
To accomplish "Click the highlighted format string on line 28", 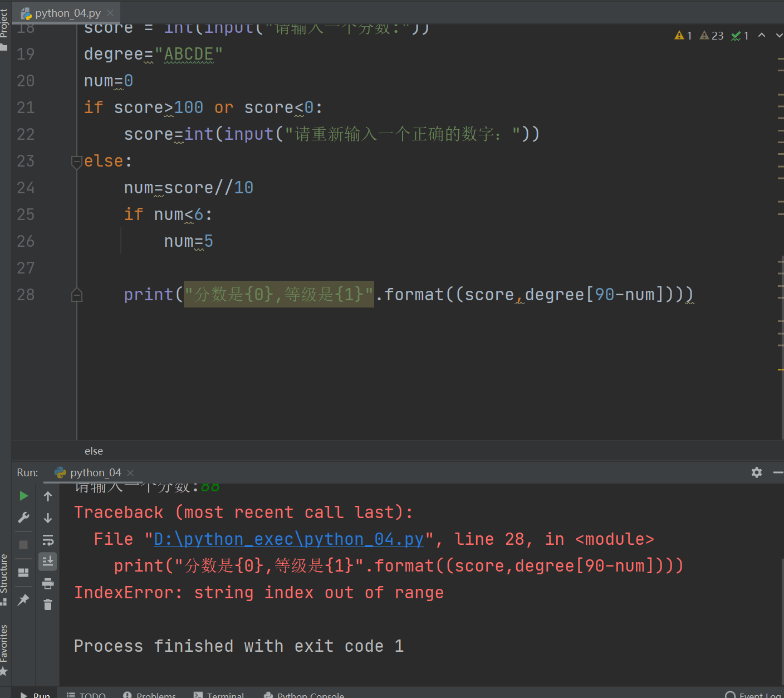I will tap(279, 294).
